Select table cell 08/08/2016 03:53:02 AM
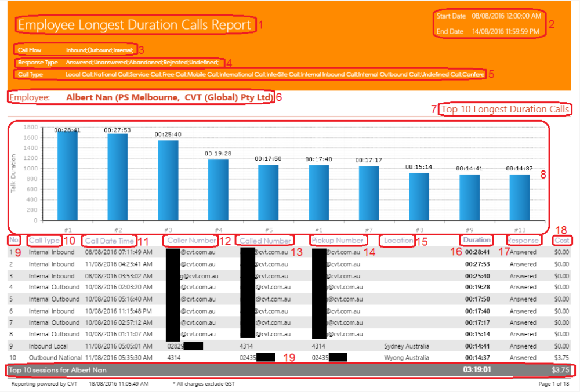The width and height of the screenshot is (580, 392). [119, 276]
